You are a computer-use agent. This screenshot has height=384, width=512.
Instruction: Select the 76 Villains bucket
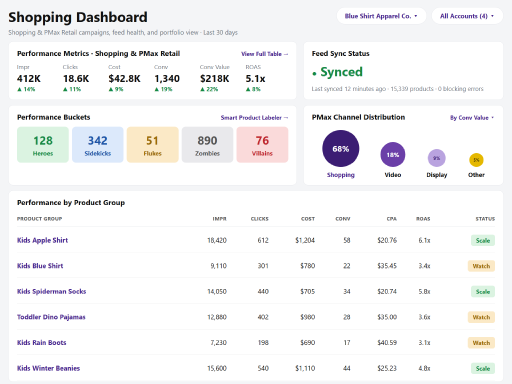pos(262,145)
